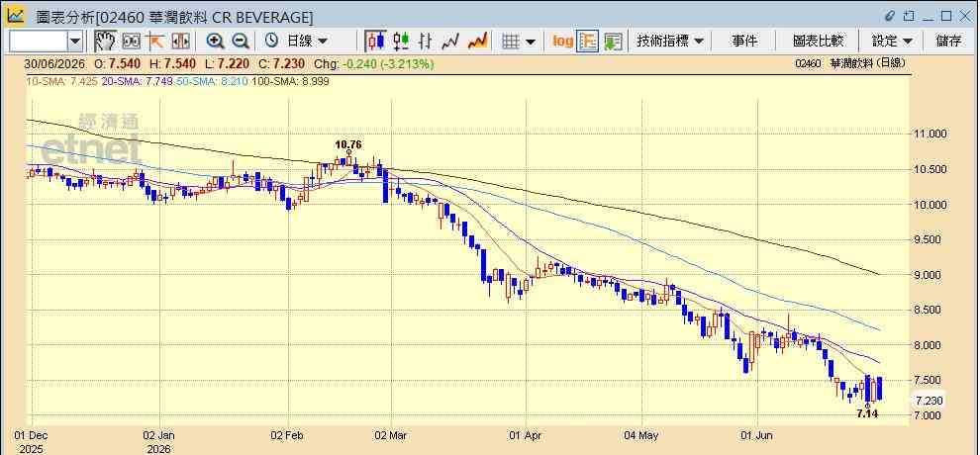
Task: Open the 日線 period dropdown
Action: [296, 42]
